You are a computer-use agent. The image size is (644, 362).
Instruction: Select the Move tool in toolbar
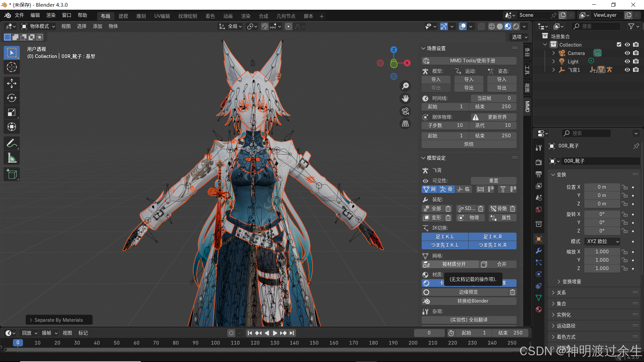pyautogui.click(x=12, y=83)
